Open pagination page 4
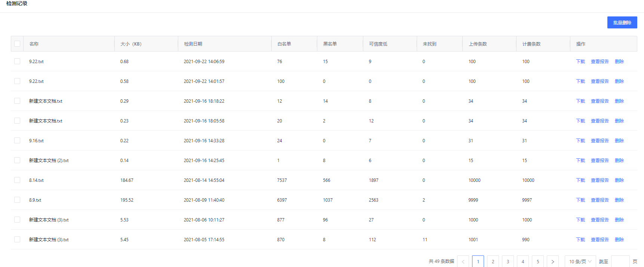 pos(523,261)
